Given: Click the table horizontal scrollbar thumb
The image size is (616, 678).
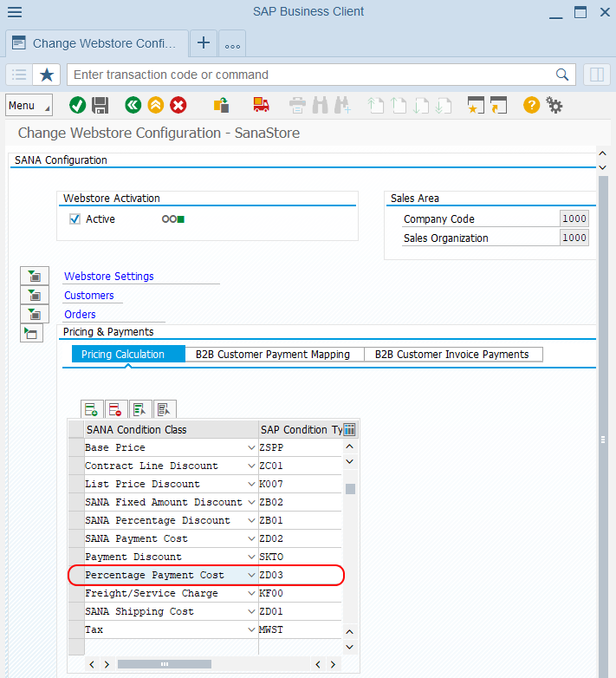Looking at the screenshot, I should 164,664.
